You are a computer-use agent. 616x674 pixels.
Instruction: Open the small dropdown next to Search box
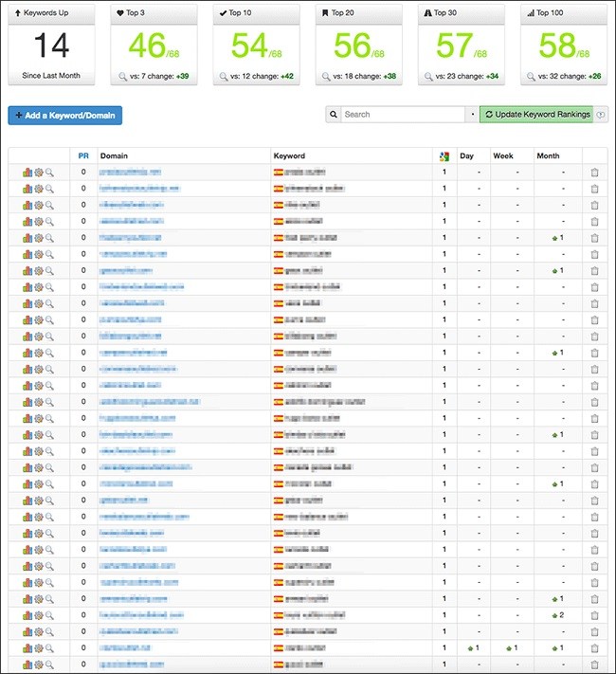[472, 115]
